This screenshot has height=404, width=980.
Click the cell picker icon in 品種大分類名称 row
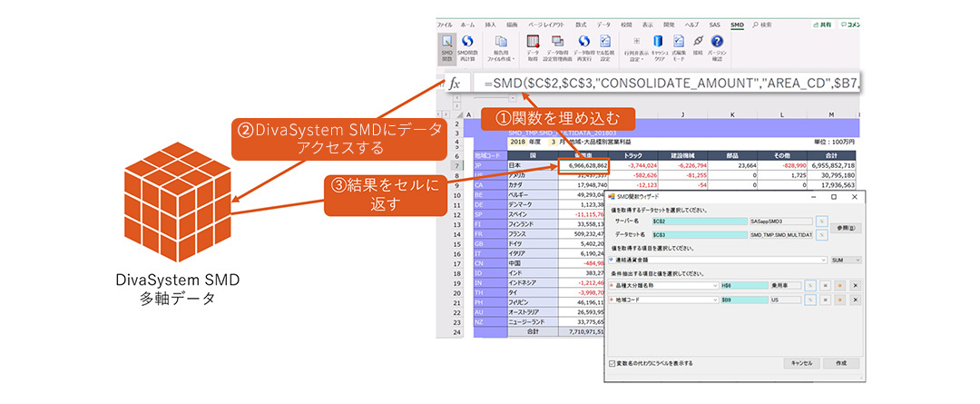tap(809, 285)
